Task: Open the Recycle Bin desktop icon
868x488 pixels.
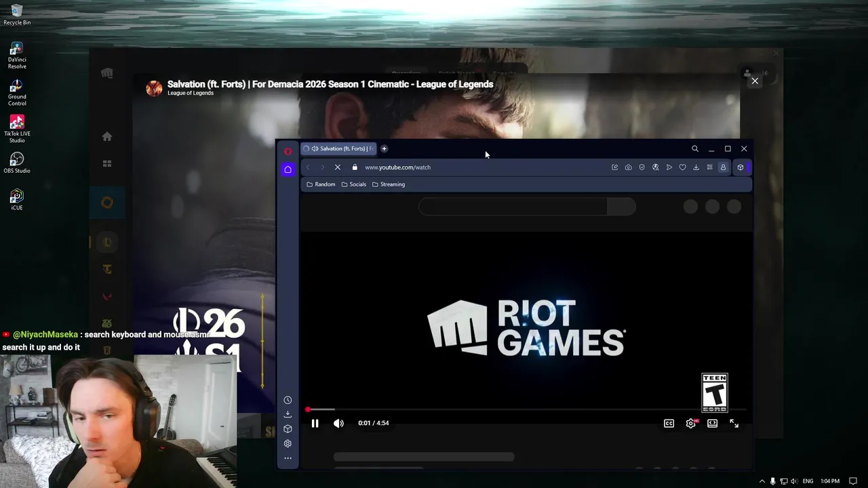Action: [17, 15]
